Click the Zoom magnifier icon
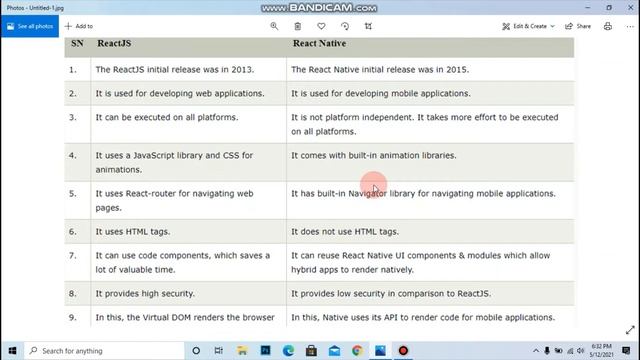640x360 pixels. coord(274,26)
